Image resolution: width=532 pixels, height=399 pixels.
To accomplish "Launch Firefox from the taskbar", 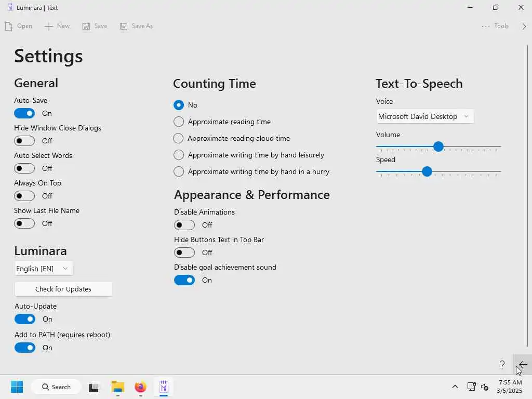I will click(140, 387).
